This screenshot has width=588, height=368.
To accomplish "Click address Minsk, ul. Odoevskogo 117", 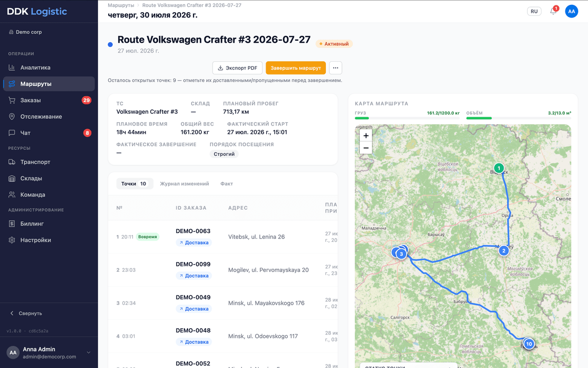I will pyautogui.click(x=263, y=336).
